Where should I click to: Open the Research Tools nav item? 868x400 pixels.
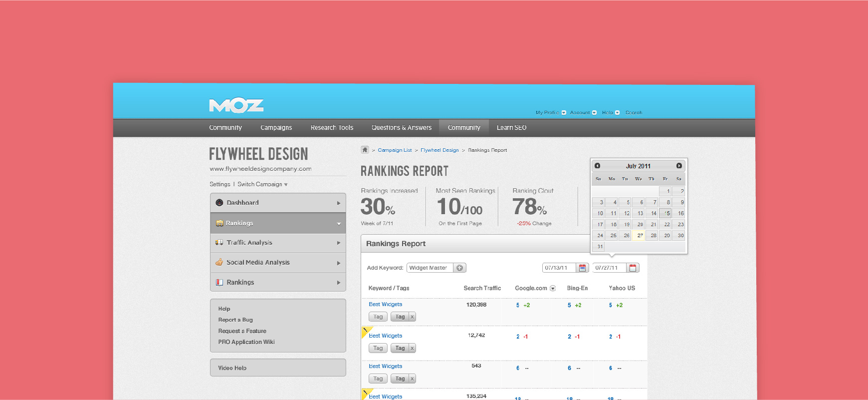(x=332, y=128)
